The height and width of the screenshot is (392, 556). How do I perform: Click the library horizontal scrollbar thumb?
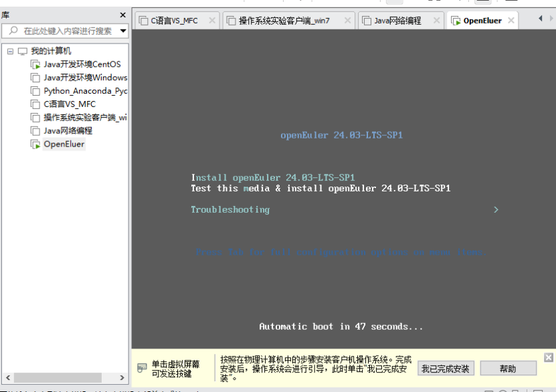tap(58, 377)
